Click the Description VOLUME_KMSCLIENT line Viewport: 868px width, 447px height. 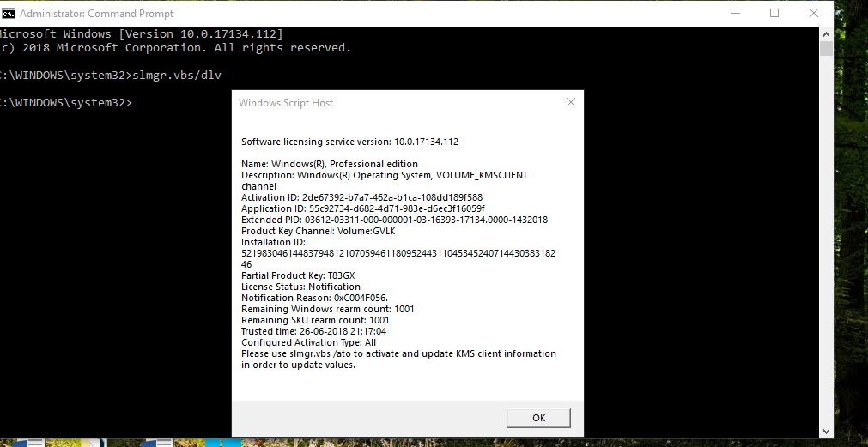click(384, 181)
